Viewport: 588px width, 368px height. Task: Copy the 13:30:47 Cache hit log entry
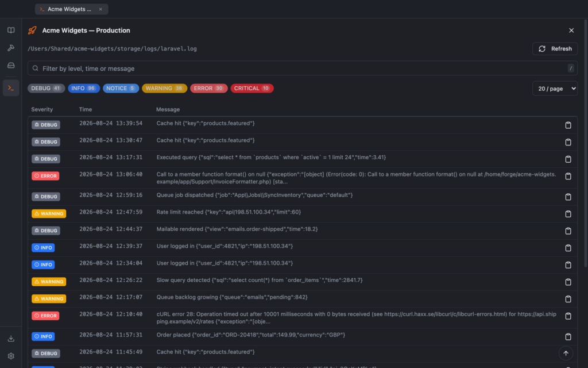568,142
